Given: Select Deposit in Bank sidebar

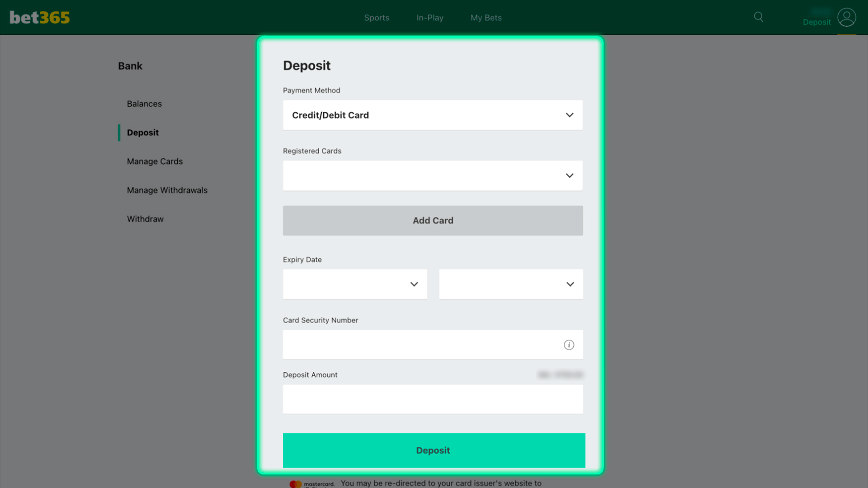Looking at the screenshot, I should (143, 133).
